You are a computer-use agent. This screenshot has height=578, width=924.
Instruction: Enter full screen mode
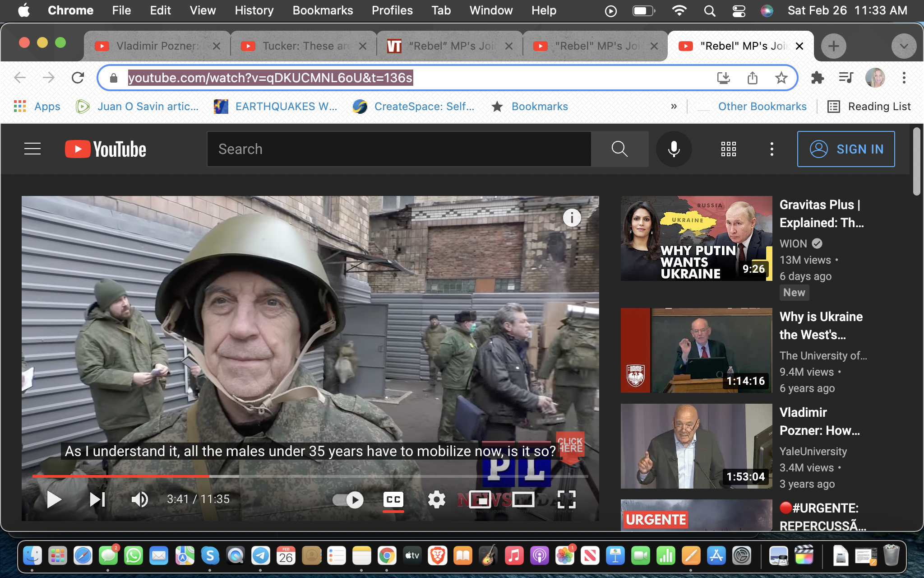point(567,499)
